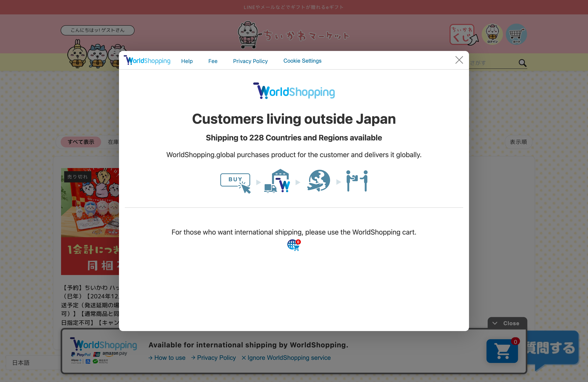588x382 pixels.
Task: Open the sold-out product thumbnail
Action: pyautogui.click(x=90, y=221)
